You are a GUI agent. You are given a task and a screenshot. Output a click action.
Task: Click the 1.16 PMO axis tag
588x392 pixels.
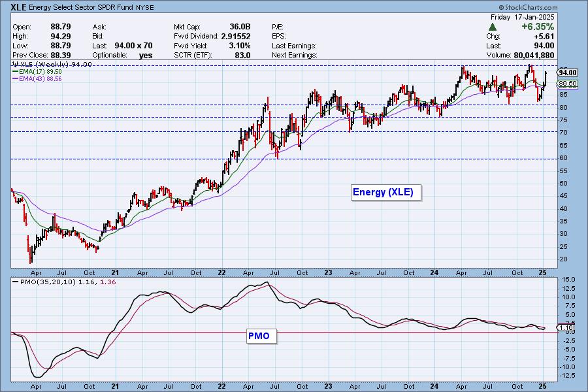566,328
